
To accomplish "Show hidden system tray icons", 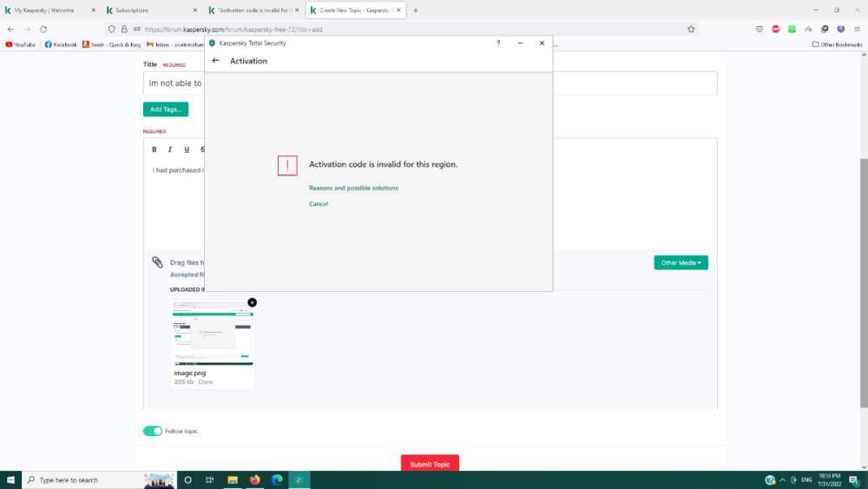I will point(782,480).
